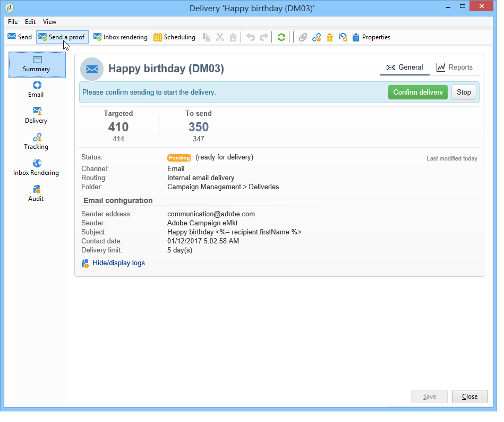The height and width of the screenshot is (422, 504).
Task: Open Inbox Rendering sidebar section
Action: [36, 167]
